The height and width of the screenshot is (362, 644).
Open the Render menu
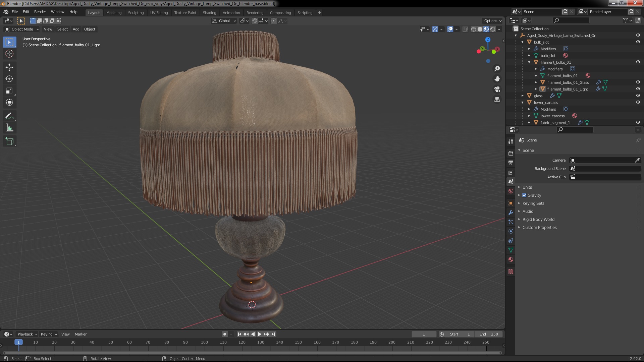pyautogui.click(x=40, y=12)
